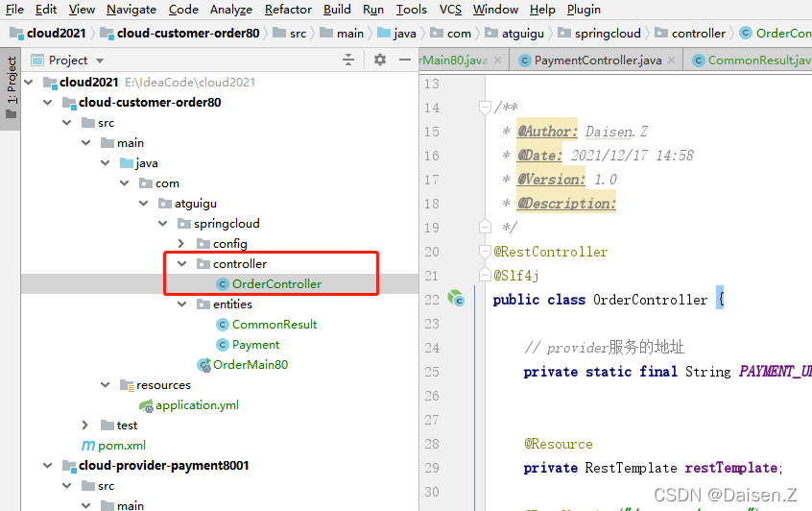This screenshot has height=511, width=812.
Task: Click restTemplate field name in editor
Action: pos(730,468)
